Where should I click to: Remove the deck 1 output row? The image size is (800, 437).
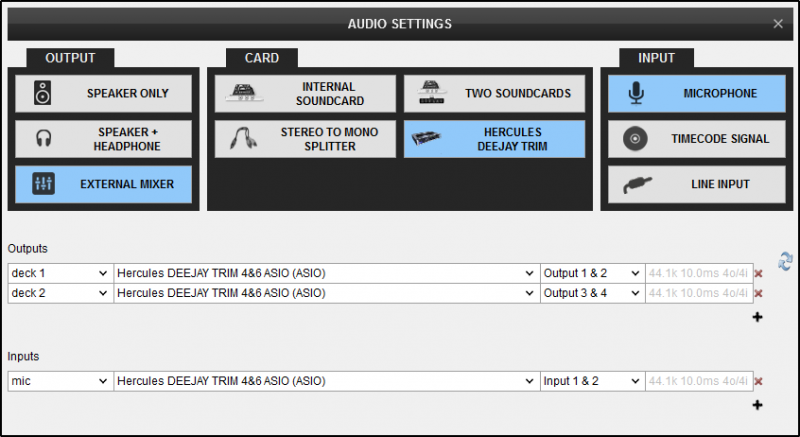click(x=759, y=274)
